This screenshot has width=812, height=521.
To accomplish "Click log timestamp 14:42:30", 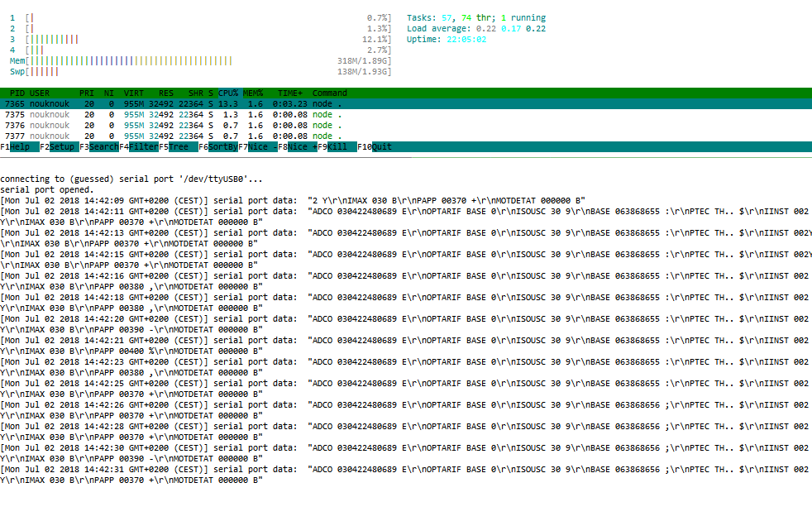I will 104,448.
